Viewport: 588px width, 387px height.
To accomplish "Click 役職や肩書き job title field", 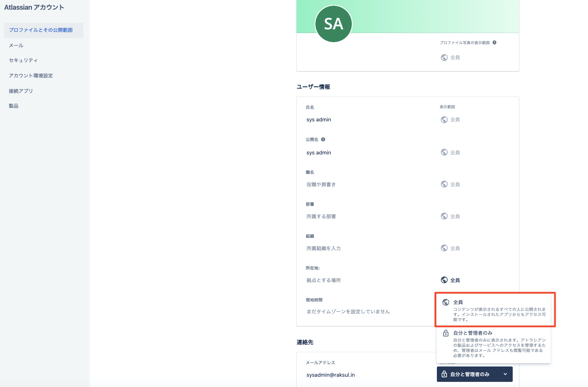I will click(x=321, y=185).
